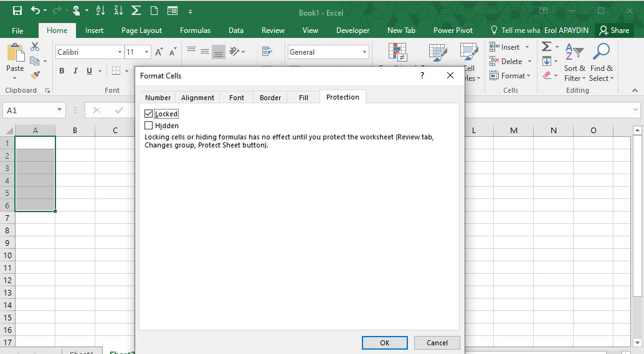Expand the Name Box dropdown arrow

60,110
